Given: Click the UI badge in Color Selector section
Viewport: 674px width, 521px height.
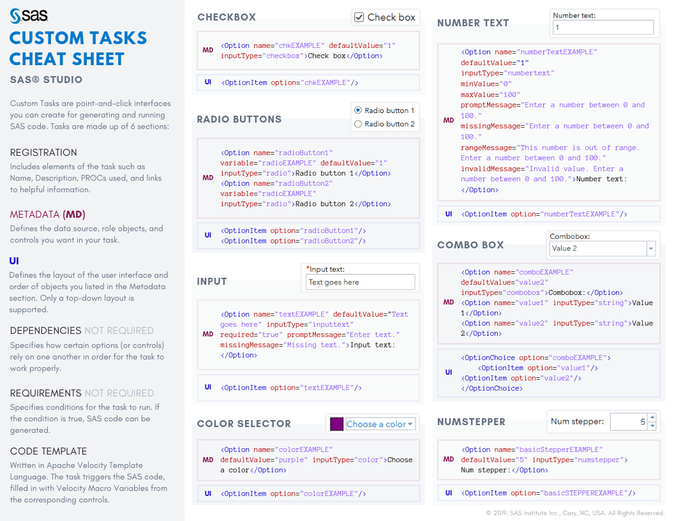Looking at the screenshot, I should [x=208, y=493].
